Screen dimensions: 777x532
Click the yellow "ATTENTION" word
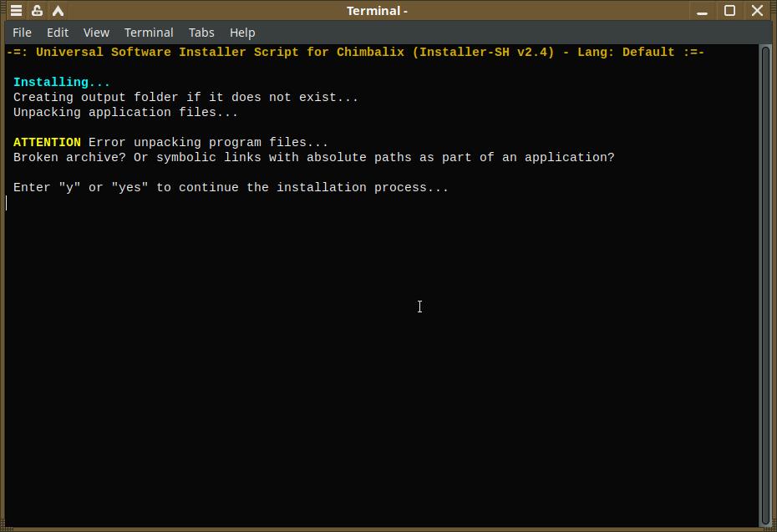click(x=47, y=143)
